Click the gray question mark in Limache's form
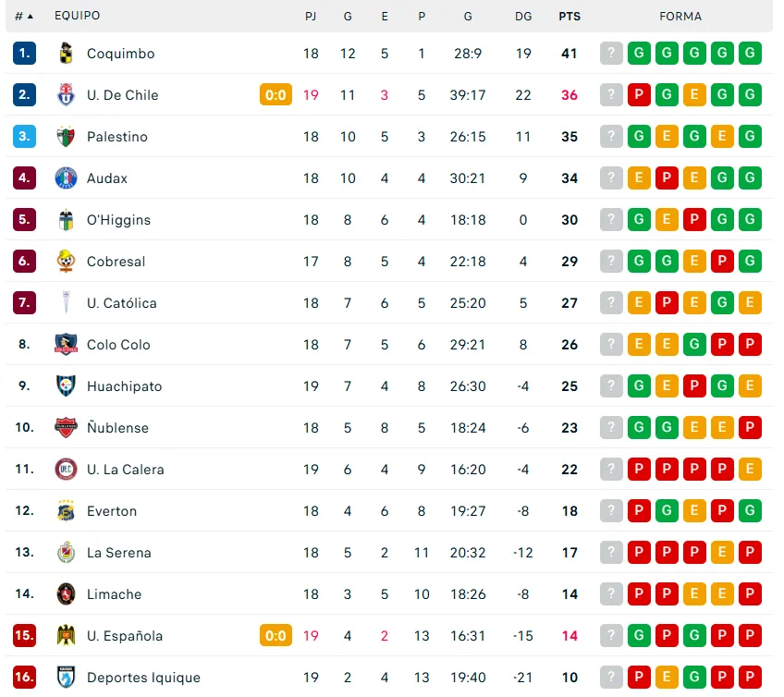This screenshot has width=784, height=697. pyautogui.click(x=611, y=594)
